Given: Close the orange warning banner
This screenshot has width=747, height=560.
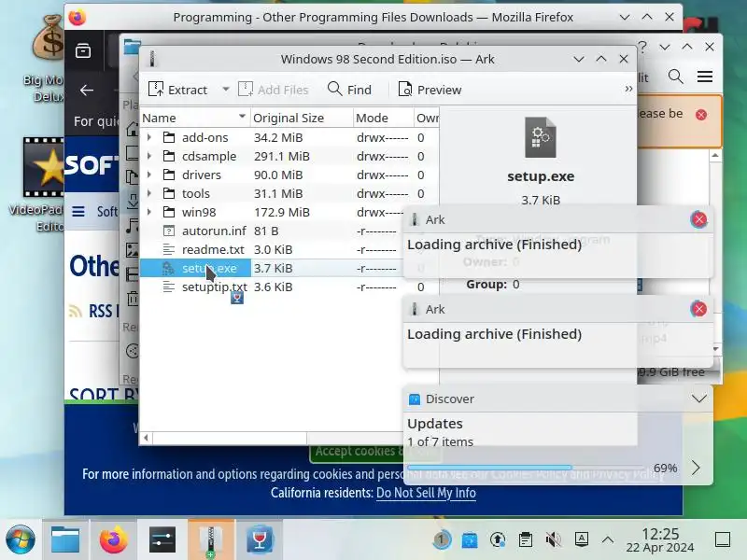Looking at the screenshot, I should pos(701,114).
